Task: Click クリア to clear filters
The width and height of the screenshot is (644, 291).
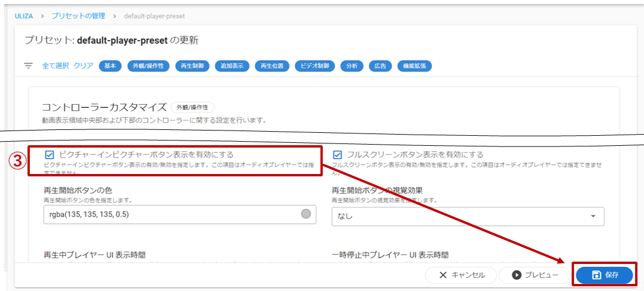Action: pyautogui.click(x=83, y=66)
